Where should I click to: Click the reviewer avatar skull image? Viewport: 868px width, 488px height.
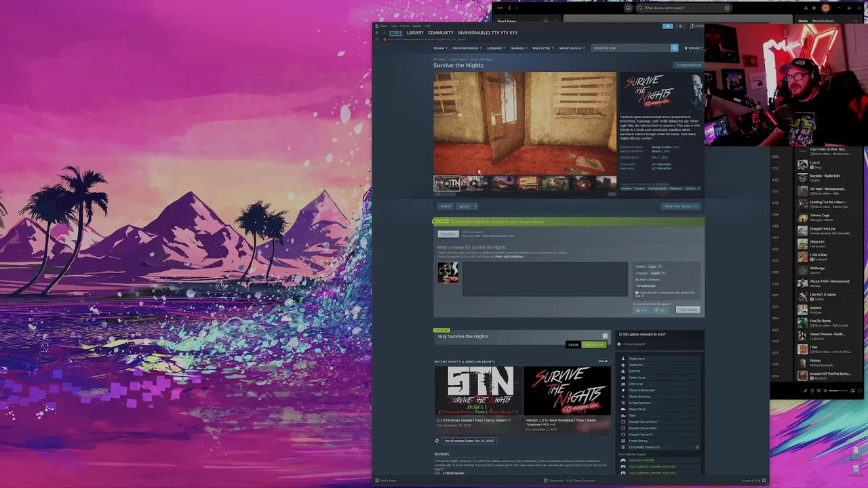(x=448, y=272)
